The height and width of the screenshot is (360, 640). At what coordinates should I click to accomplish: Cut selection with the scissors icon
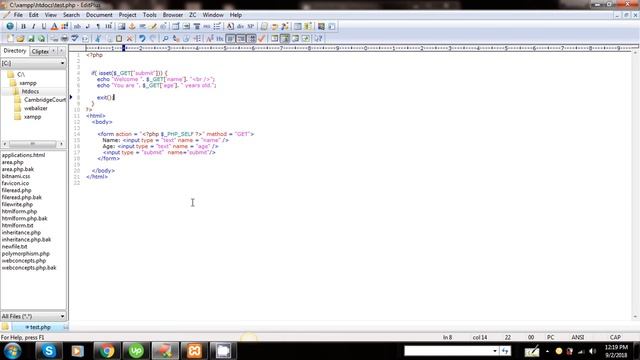[98, 38]
